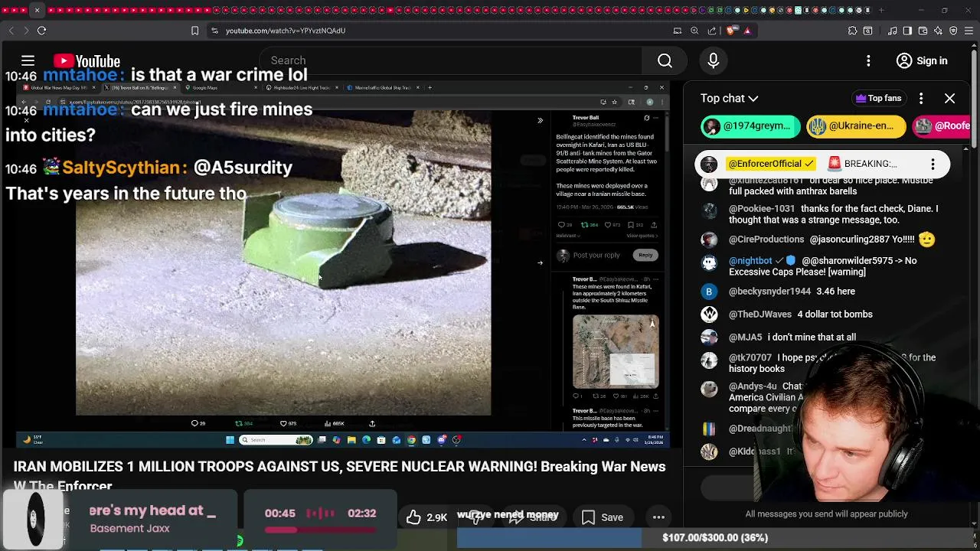The image size is (980, 551).
Task: Select the @Roofe super chat chip
Action: click(x=942, y=126)
